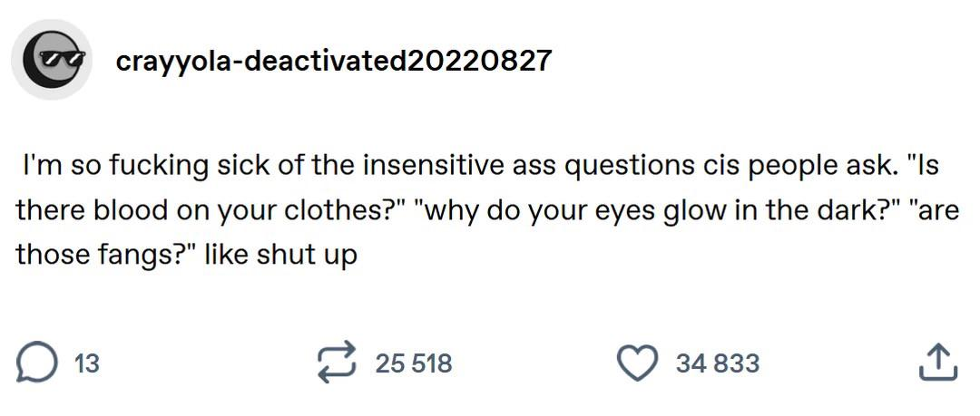The width and height of the screenshot is (980, 416).
Task: Like the post with the heart icon
Action: coord(639,363)
